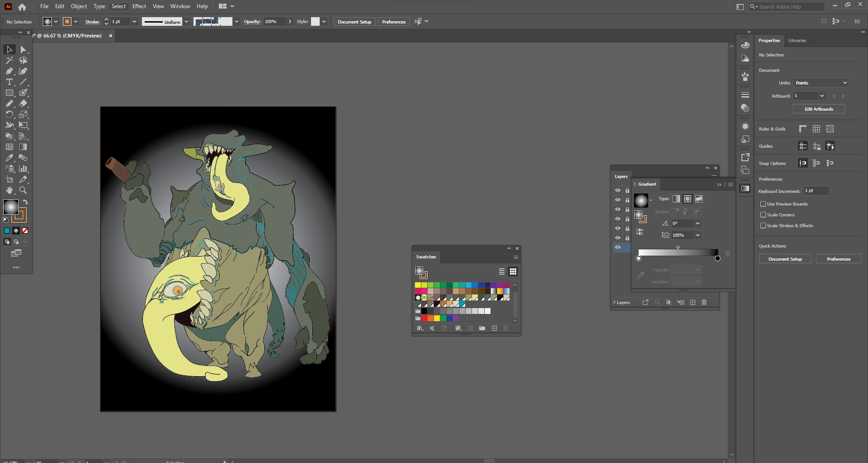Screen dimensions: 868x463
Task: Expand the Opacity slider arrow
Action: (x=290, y=22)
